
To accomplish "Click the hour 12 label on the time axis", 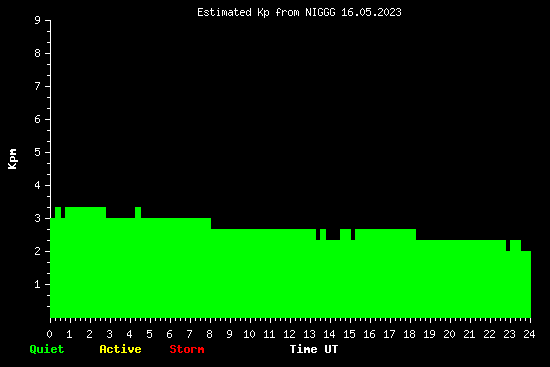I will click(289, 334).
